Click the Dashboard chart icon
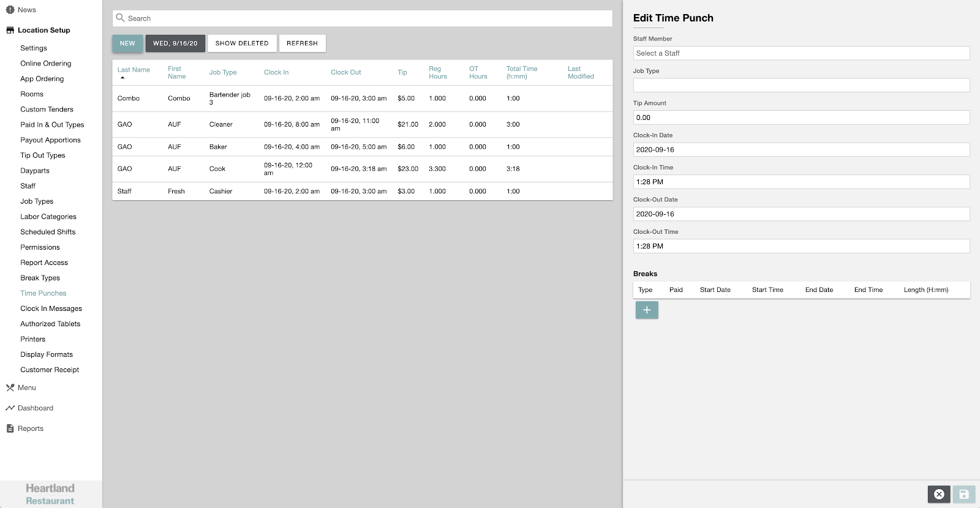 coord(10,408)
